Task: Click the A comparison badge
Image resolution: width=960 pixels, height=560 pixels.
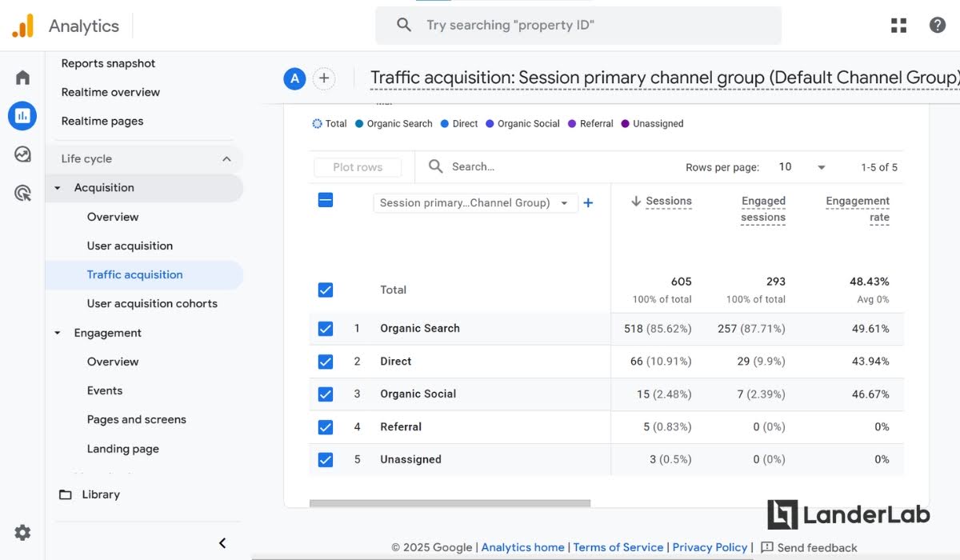Action: 294,78
